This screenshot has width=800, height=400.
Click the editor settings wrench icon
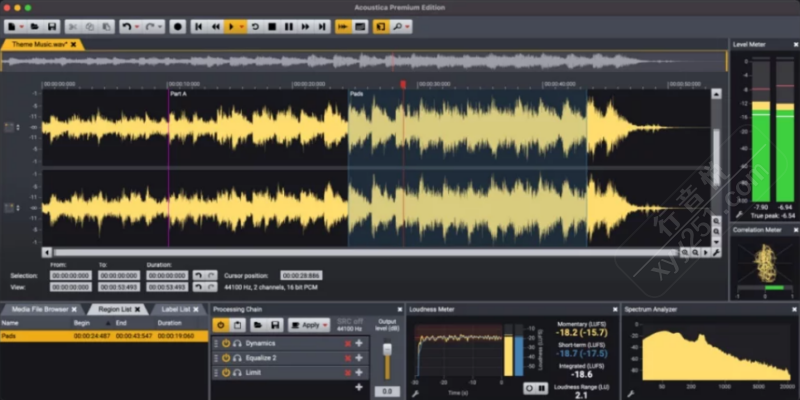tap(716, 252)
